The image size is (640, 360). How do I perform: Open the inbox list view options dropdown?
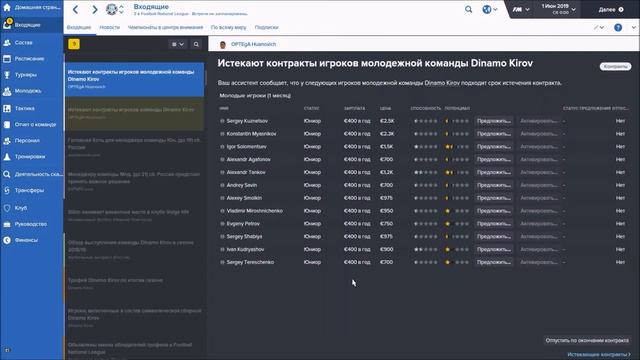(x=178, y=44)
